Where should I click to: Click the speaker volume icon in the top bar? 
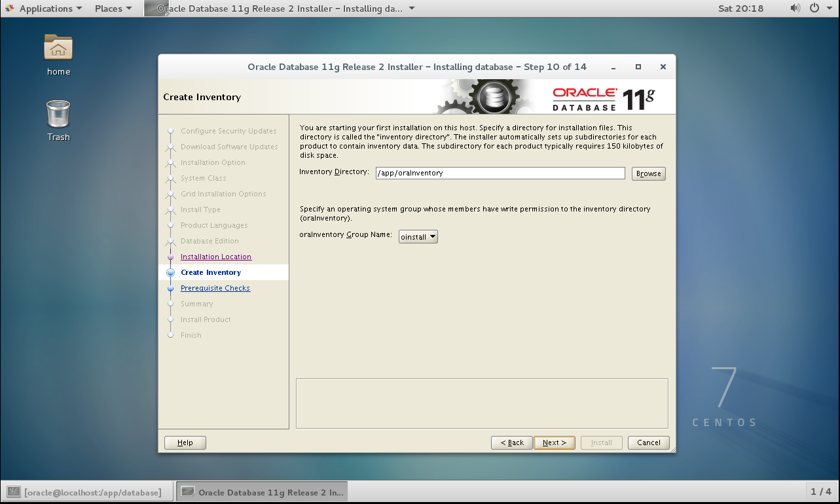pyautogui.click(x=794, y=9)
